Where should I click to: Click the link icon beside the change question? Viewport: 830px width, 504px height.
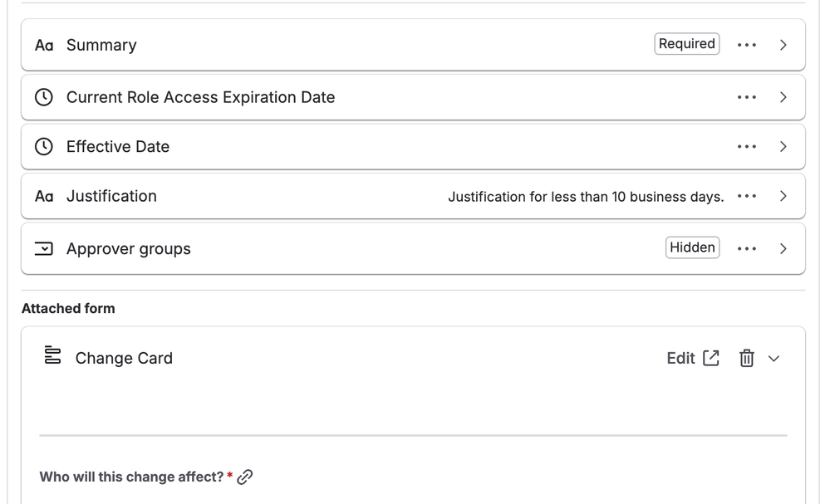pyautogui.click(x=244, y=477)
